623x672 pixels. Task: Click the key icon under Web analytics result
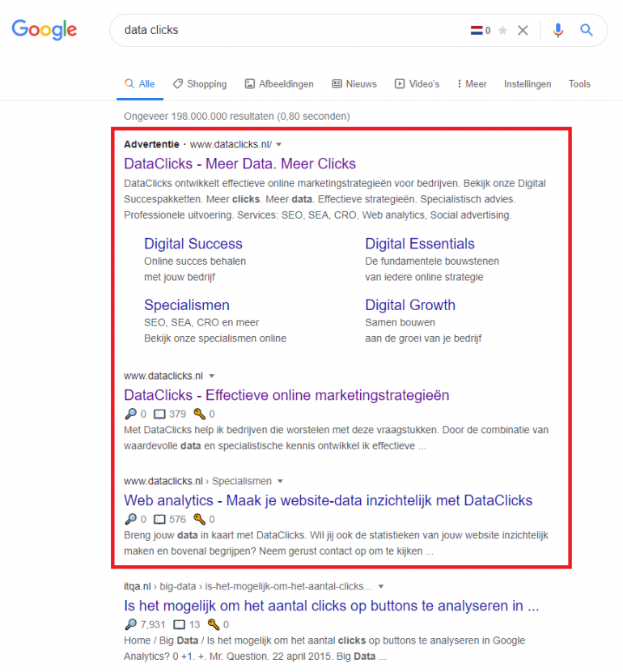(x=199, y=519)
